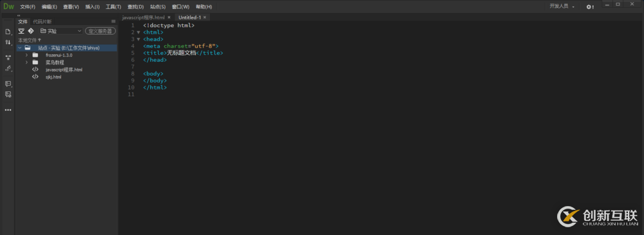Image resolution: width=644 pixels, height=235 pixels.
Task: Place cursor on the <body> line
Action: pos(153,73)
